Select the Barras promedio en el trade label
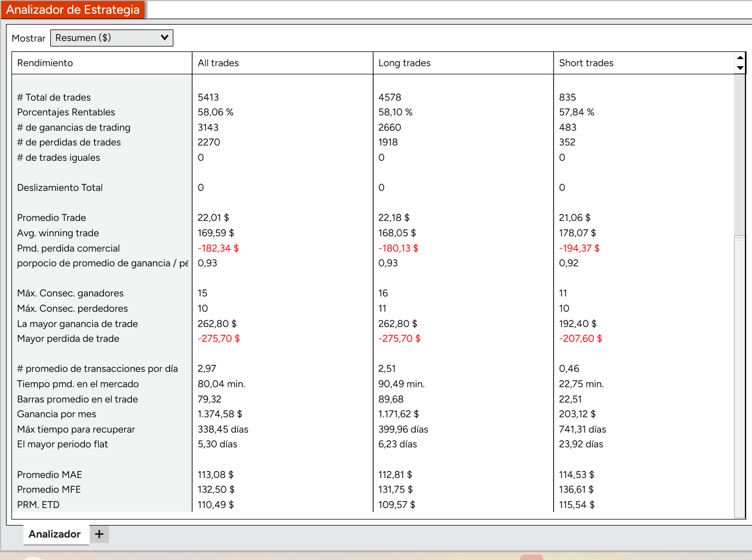The height and width of the screenshot is (560, 752). [77, 399]
